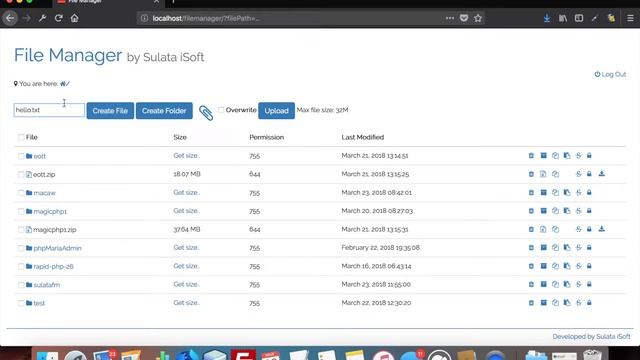640x360 pixels.
Task: Click the Log Out link
Action: point(610,74)
